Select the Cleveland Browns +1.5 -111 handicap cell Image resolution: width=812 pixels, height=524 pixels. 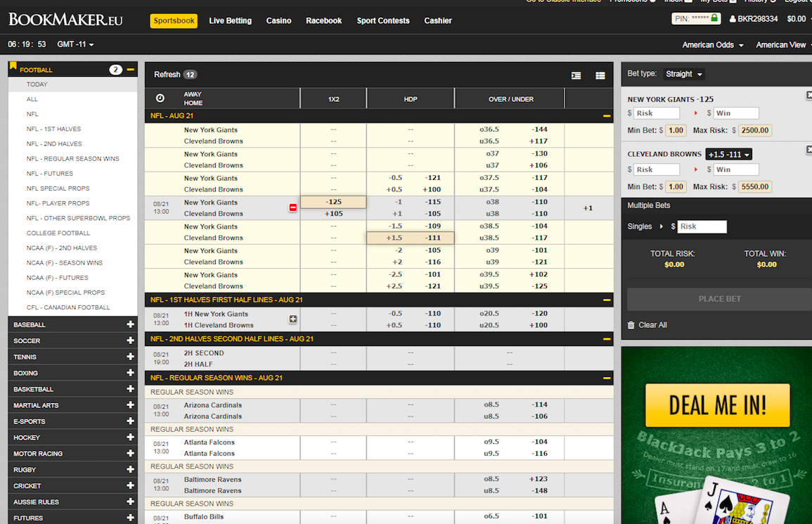411,238
